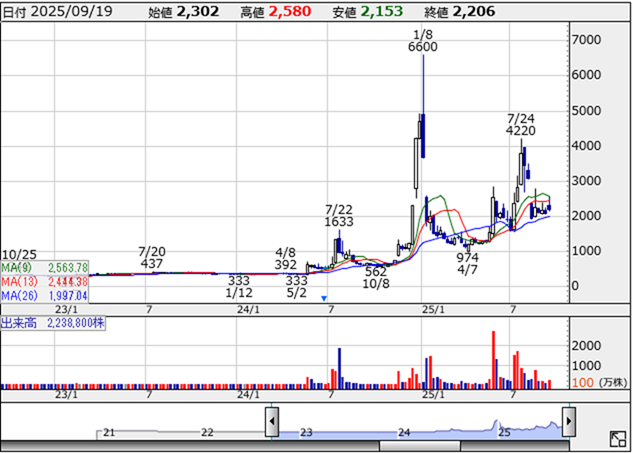Image resolution: width=633 pixels, height=453 pixels.
Task: Click the left range handle arrow in navigator
Action: click(x=271, y=422)
